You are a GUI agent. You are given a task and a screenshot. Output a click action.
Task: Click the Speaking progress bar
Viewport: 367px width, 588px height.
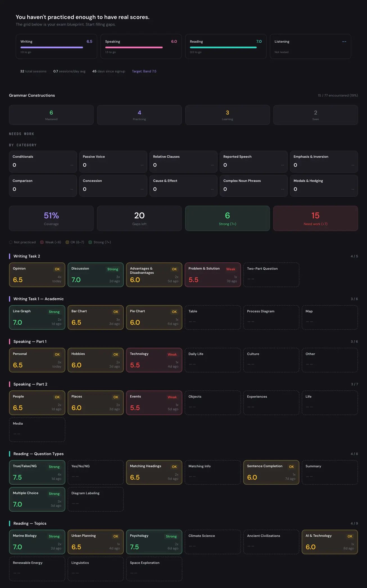click(x=134, y=47)
